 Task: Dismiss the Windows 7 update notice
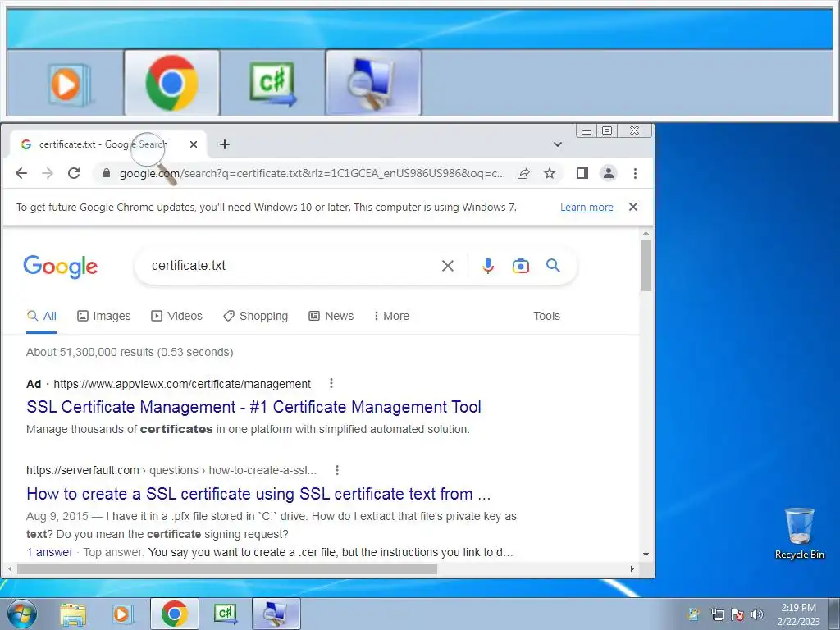click(x=633, y=207)
